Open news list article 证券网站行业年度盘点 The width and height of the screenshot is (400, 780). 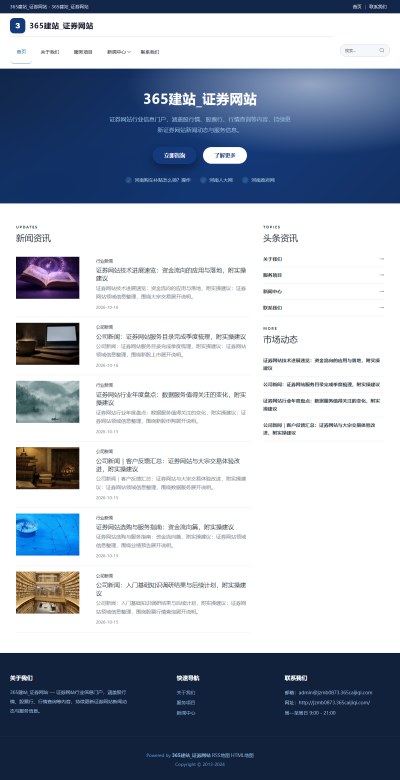(171, 398)
